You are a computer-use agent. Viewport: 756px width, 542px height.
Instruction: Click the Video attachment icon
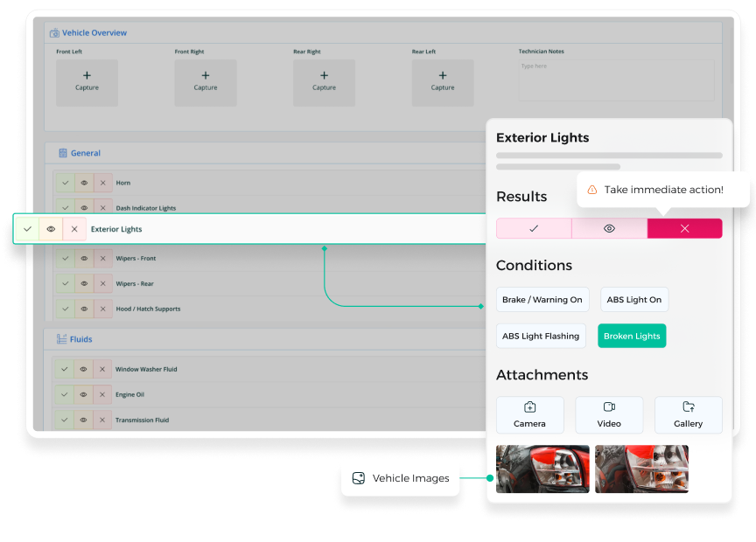pyautogui.click(x=609, y=407)
